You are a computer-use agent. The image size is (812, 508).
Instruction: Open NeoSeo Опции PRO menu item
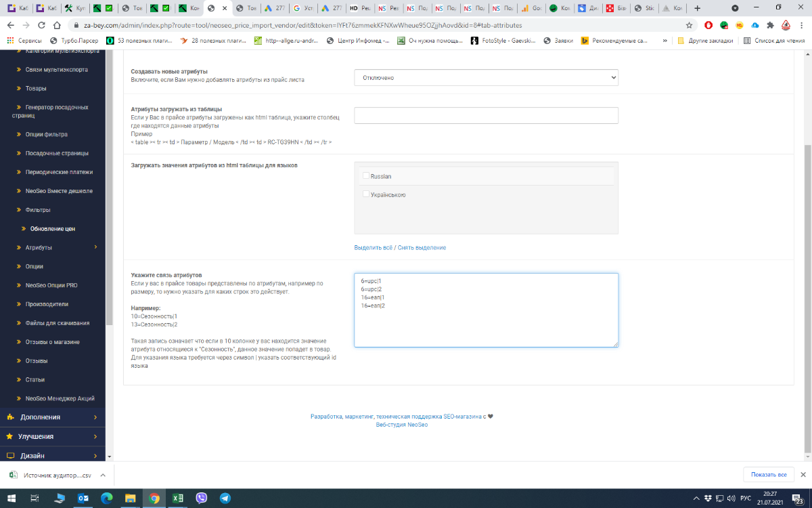click(51, 285)
